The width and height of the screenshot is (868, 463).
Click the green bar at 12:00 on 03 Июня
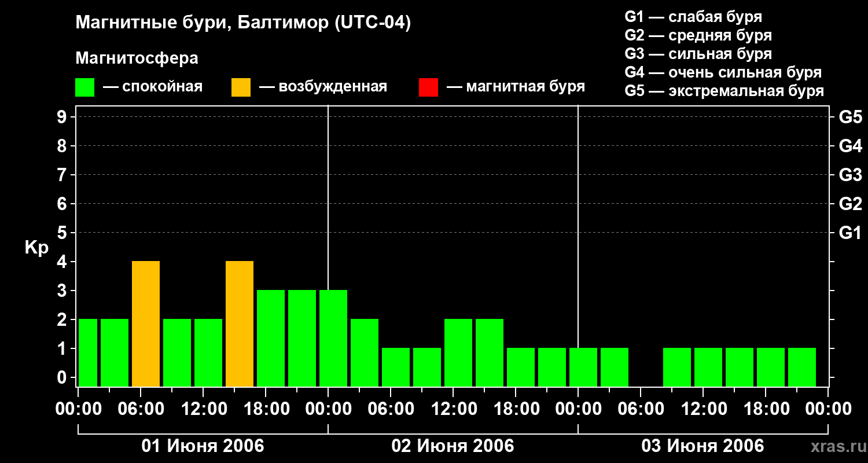click(708, 368)
